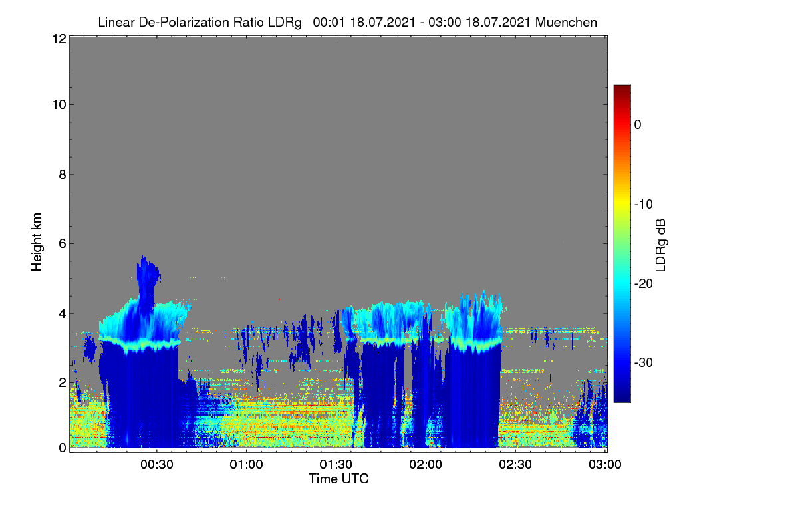Viewport: 798px width, 532px height.
Task: Click the plot title mentioning Muenchen
Action: (x=347, y=22)
